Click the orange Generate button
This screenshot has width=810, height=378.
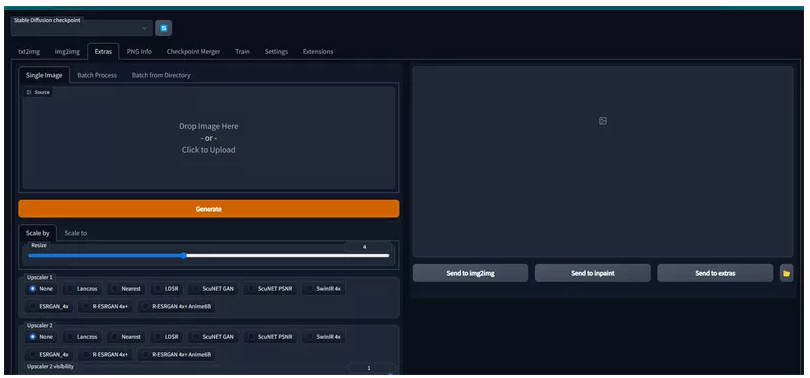coord(209,209)
